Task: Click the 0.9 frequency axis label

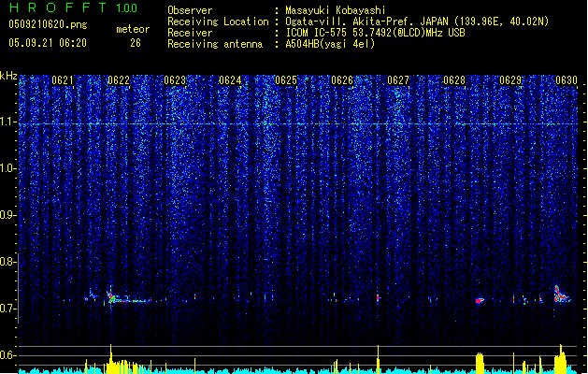Action: click(x=7, y=215)
